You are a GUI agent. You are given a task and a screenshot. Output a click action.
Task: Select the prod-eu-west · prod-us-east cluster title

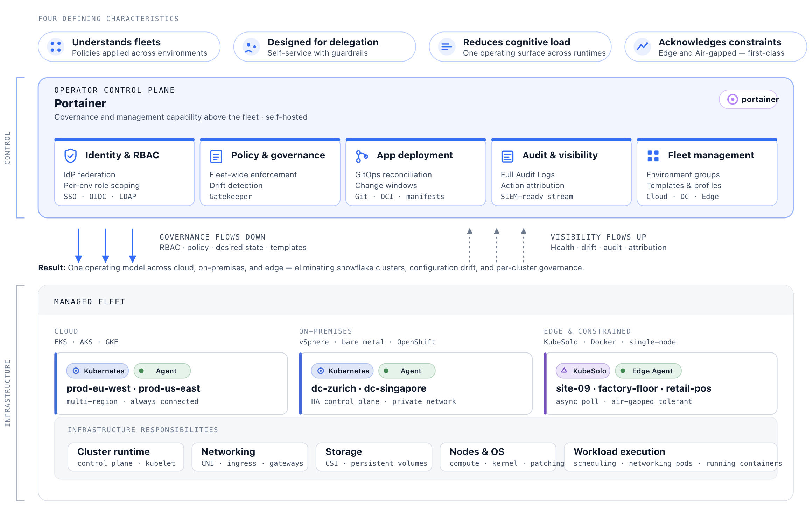[133, 388]
